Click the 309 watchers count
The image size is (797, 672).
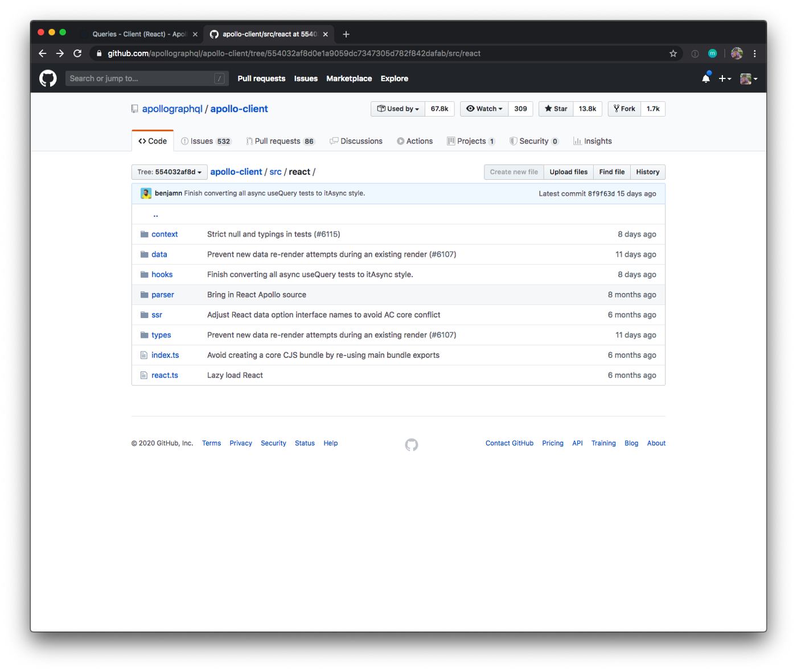pos(520,109)
